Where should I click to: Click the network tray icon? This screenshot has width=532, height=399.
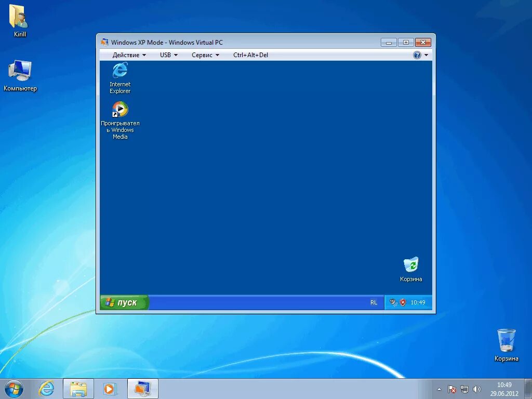(x=464, y=389)
